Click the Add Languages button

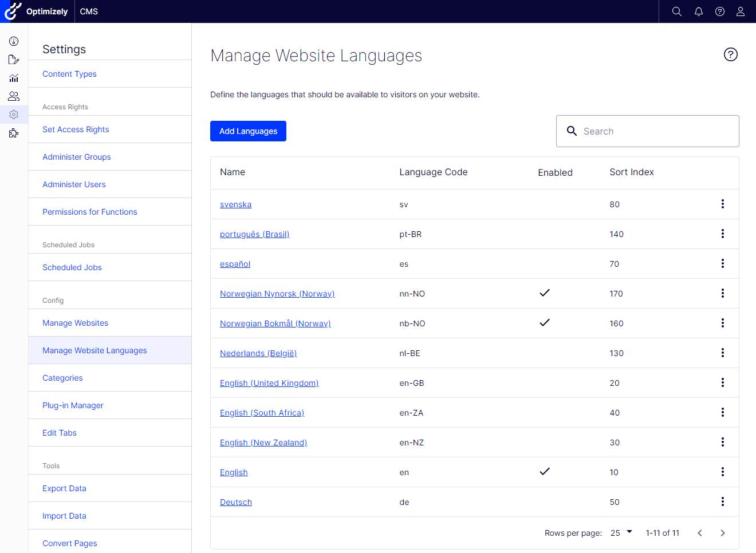[x=248, y=131]
